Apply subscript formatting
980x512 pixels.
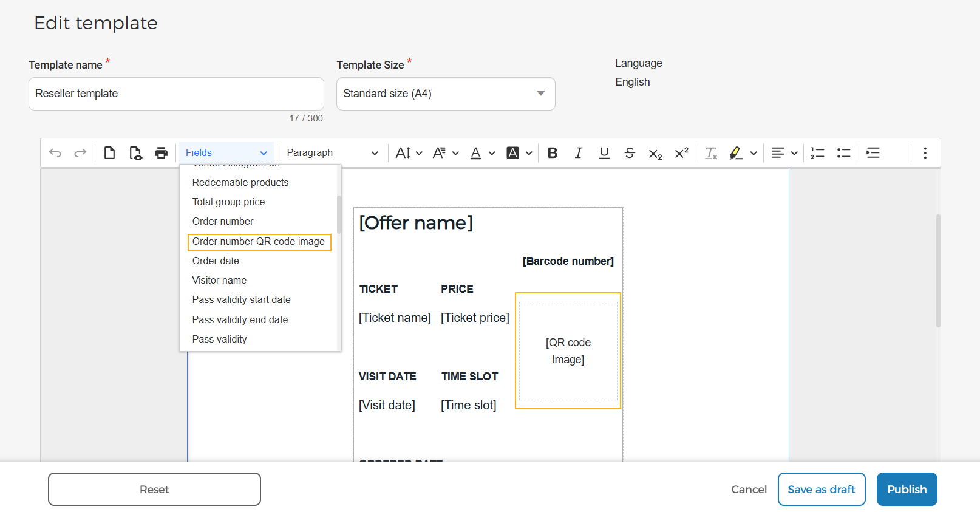click(x=655, y=154)
